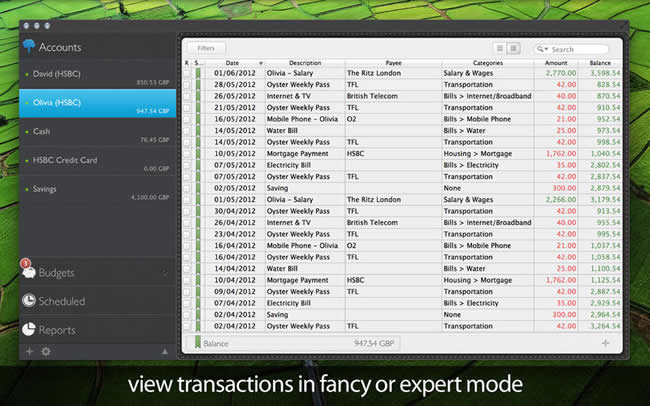Tick reconcile checkbox for 28/05/2012 Oyster Pass
The image size is (650, 406).
pos(187,85)
